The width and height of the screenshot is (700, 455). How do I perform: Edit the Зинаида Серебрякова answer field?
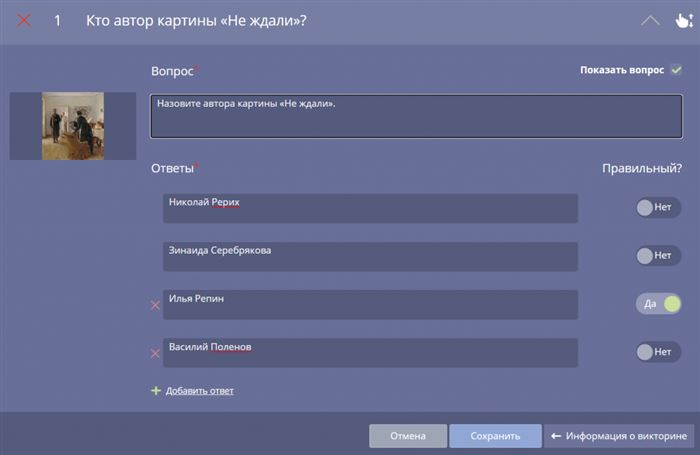tap(370, 256)
